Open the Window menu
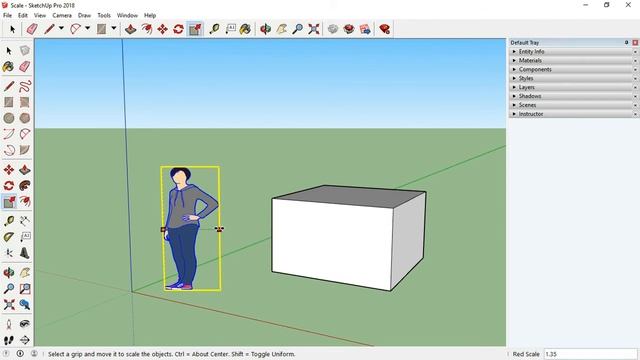Viewport: 640px width, 360px height. point(127,16)
